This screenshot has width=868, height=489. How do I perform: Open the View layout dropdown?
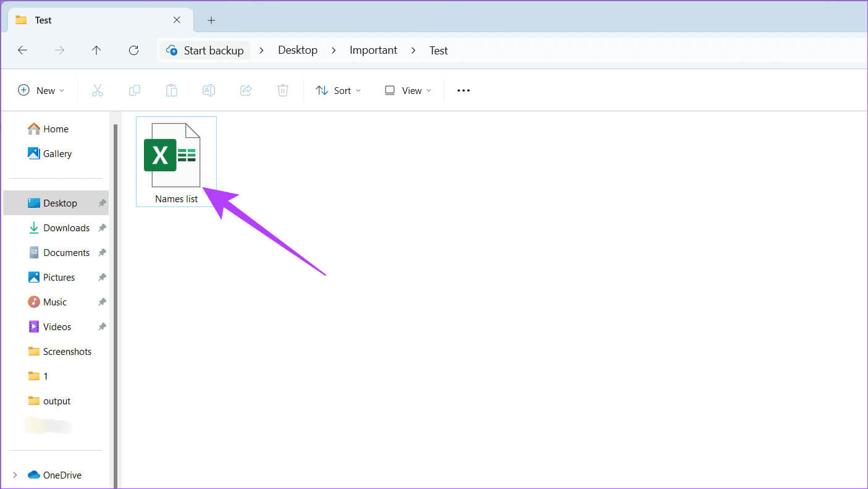[x=408, y=90]
